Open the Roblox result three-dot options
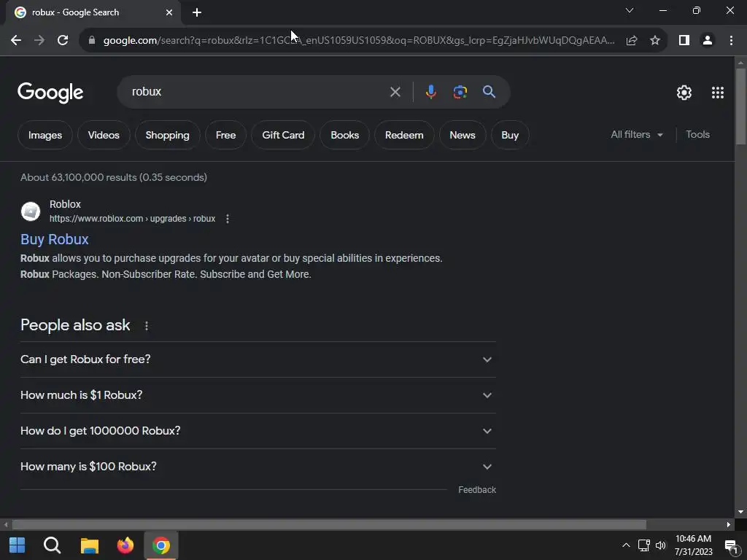 pyautogui.click(x=228, y=219)
